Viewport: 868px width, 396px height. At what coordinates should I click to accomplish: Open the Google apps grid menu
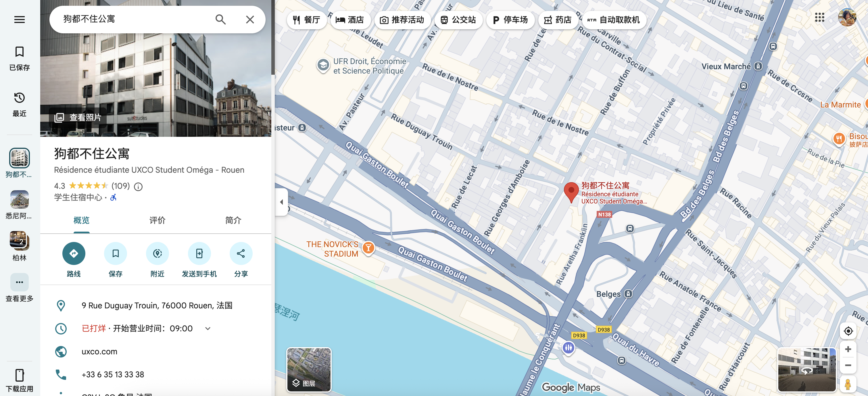point(819,18)
